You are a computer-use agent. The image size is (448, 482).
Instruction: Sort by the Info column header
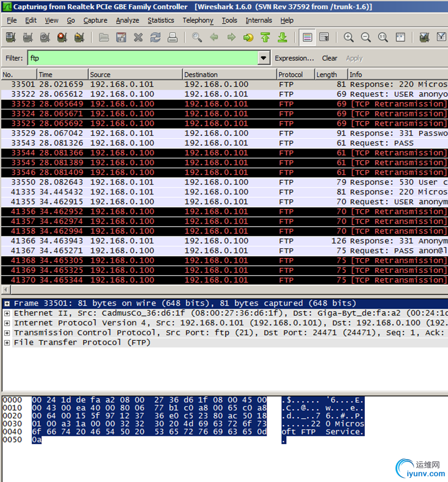[398, 74]
